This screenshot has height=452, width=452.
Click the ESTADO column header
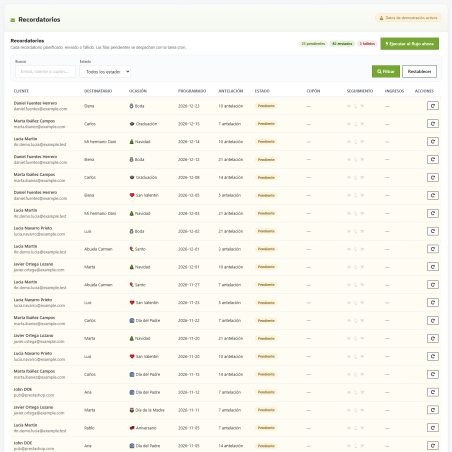(x=262, y=91)
